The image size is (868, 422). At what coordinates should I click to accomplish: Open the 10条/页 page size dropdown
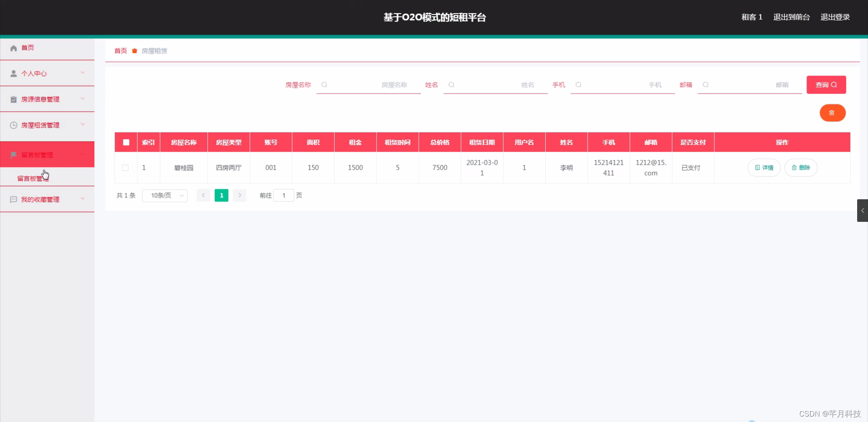click(165, 196)
